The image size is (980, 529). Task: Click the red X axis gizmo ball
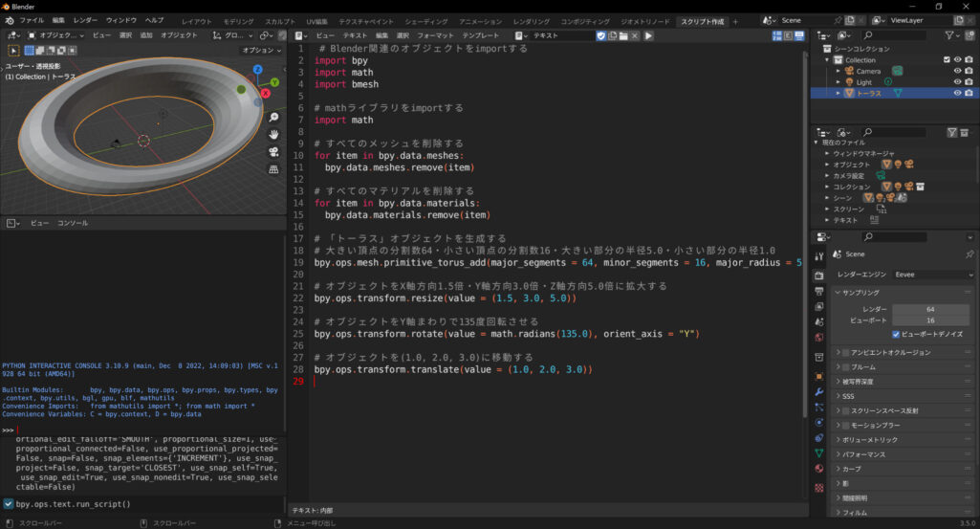click(x=265, y=93)
